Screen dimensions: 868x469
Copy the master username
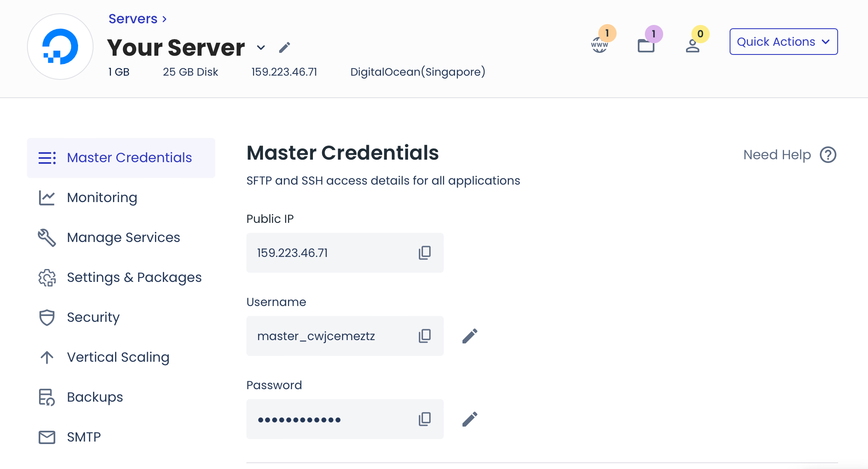coord(425,336)
